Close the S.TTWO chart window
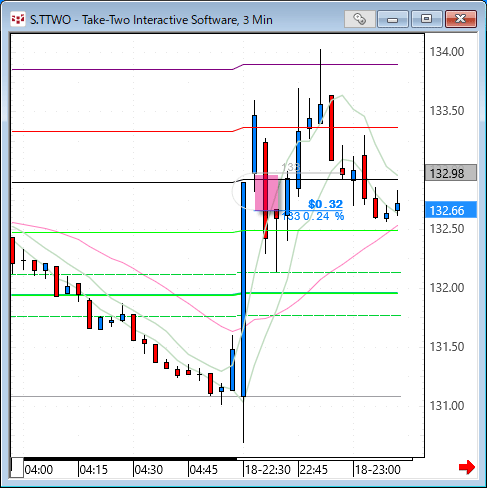487x488 pixels. pos(461,19)
